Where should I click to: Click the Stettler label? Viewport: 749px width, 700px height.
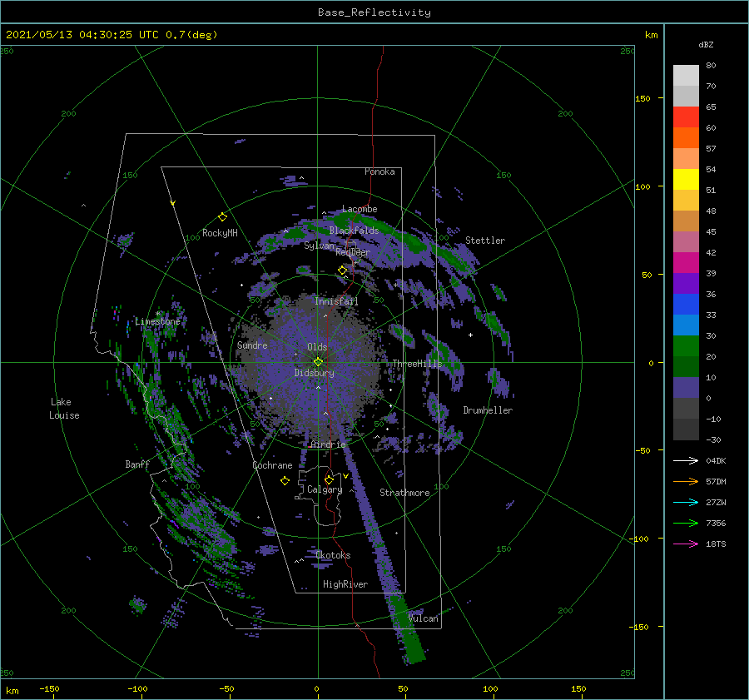tap(485, 241)
